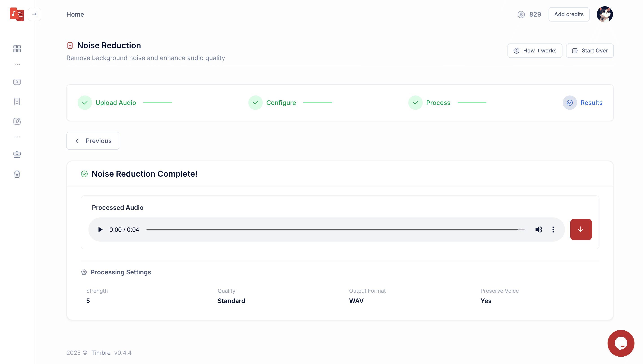Open the briefcase sidebar icon
This screenshot has width=643, height=364.
coord(17,154)
